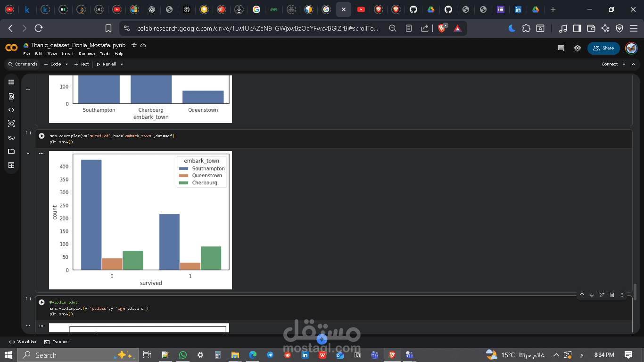Open the Tools menu
The width and height of the screenshot is (644, 362).
105,54
